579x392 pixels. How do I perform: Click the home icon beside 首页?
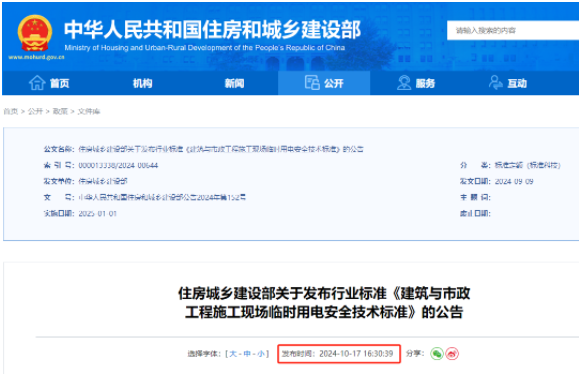[37, 83]
